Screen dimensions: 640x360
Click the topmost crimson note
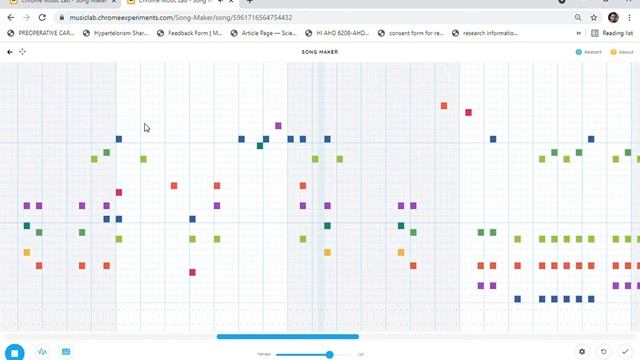tap(468, 113)
